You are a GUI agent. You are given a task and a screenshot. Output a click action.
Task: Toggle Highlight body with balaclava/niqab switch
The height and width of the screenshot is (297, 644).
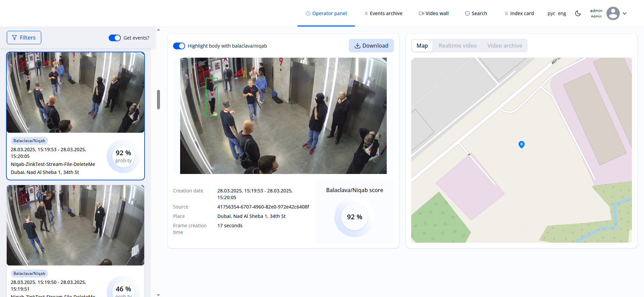(179, 46)
